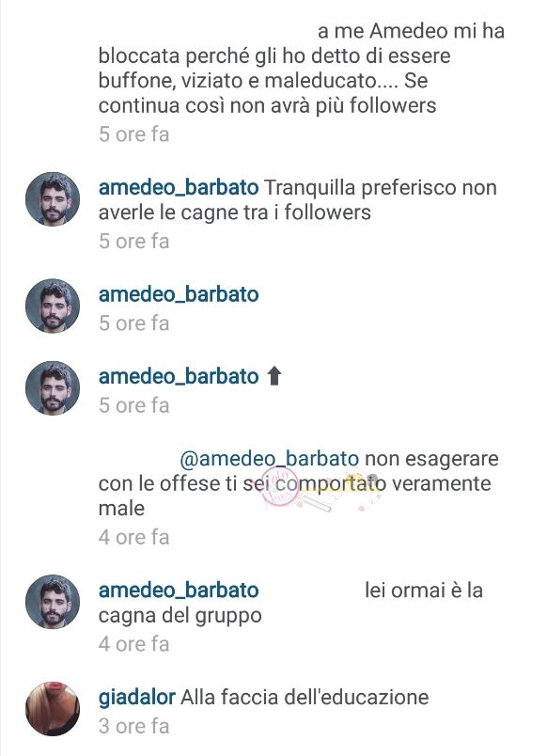This screenshot has width=547, height=756.
Task: Open amedeo_barbato avatar on 'cagna del gruppo' comment
Action: coord(53,602)
